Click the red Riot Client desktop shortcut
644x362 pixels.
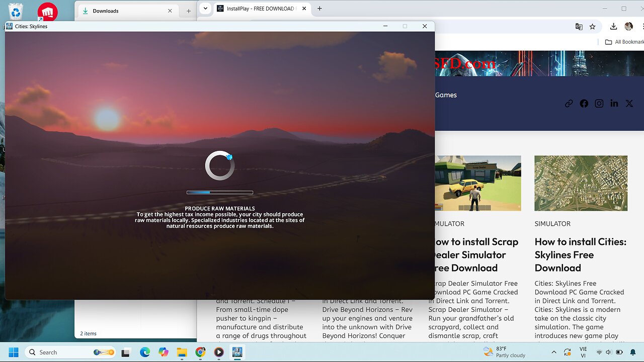click(48, 12)
